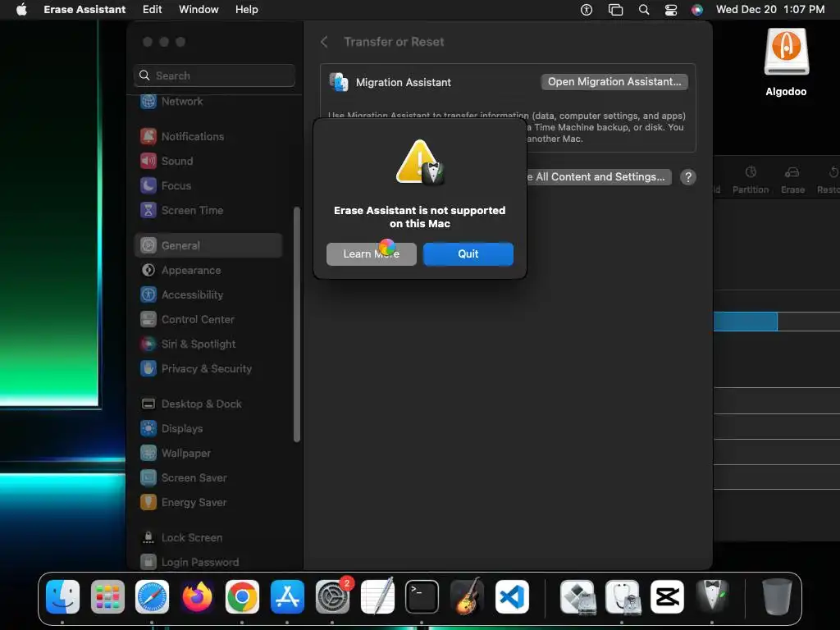Open the Edit menu
This screenshot has width=840, height=630.
(x=152, y=10)
